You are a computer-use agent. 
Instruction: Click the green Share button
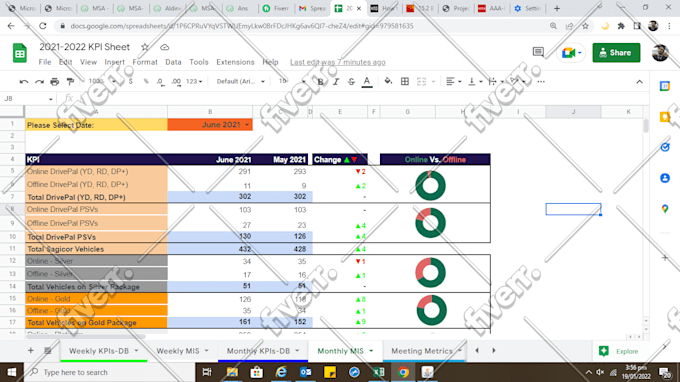click(x=616, y=52)
